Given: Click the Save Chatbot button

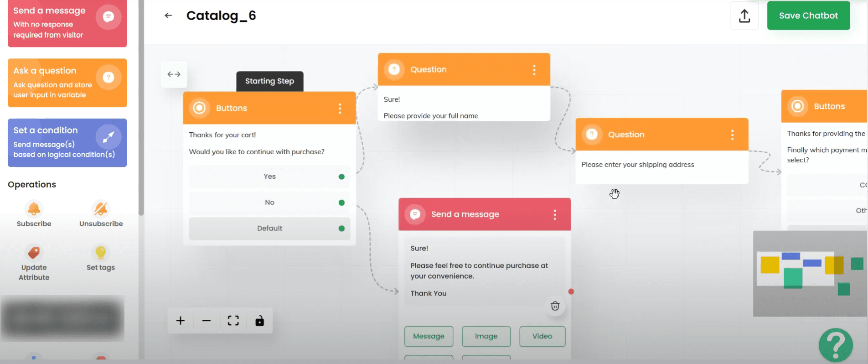Looking at the screenshot, I should coord(808,16).
